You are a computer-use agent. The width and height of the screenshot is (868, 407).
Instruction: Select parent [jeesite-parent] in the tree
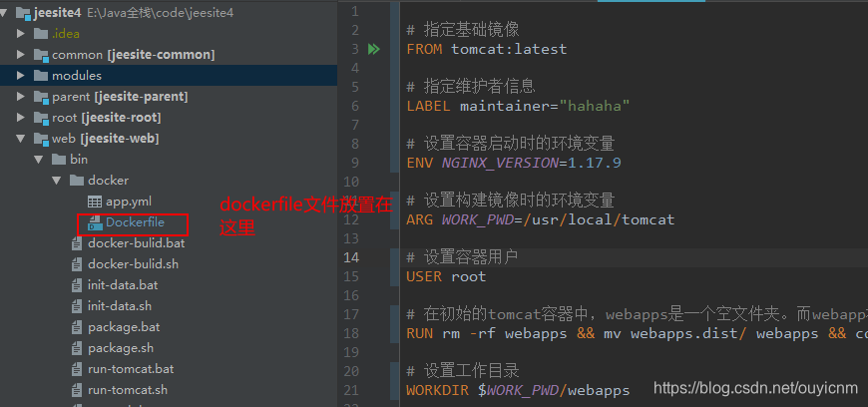[x=120, y=97]
